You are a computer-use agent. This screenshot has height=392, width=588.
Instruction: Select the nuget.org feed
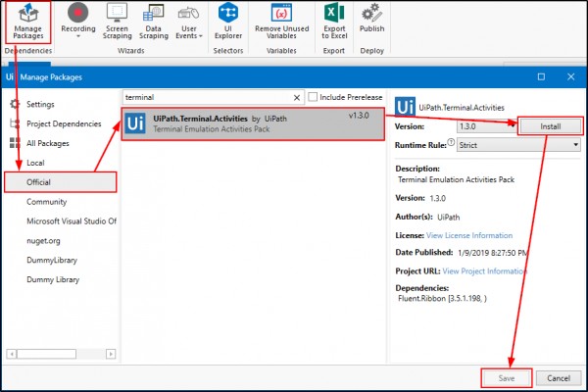[x=43, y=241]
